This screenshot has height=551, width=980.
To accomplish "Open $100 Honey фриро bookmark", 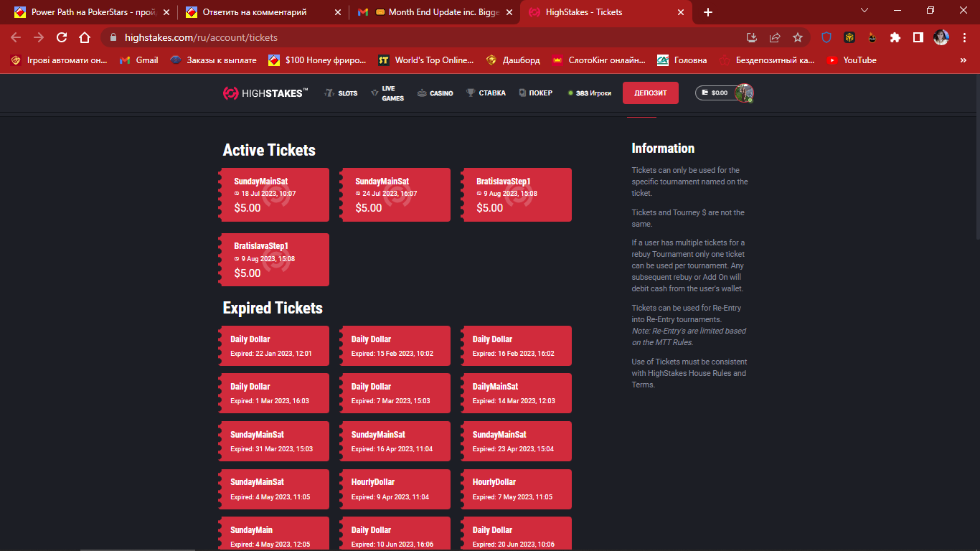I will (317, 60).
